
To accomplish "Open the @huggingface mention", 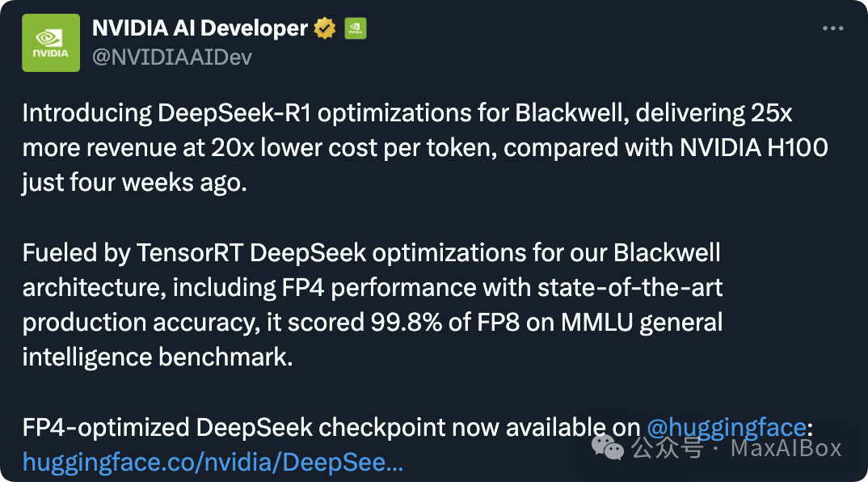I will tap(726, 427).
